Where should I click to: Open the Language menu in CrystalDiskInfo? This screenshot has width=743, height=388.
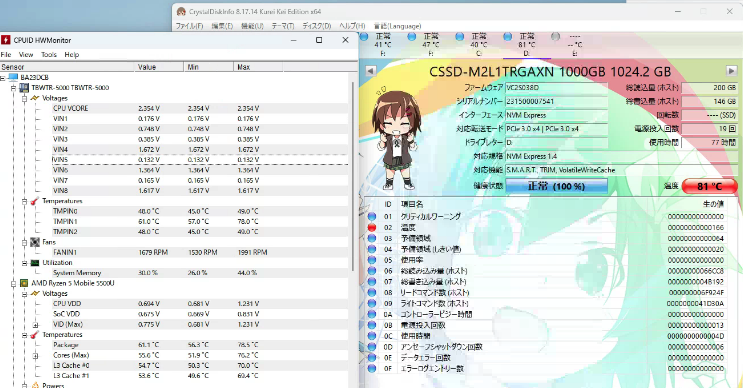click(397, 26)
